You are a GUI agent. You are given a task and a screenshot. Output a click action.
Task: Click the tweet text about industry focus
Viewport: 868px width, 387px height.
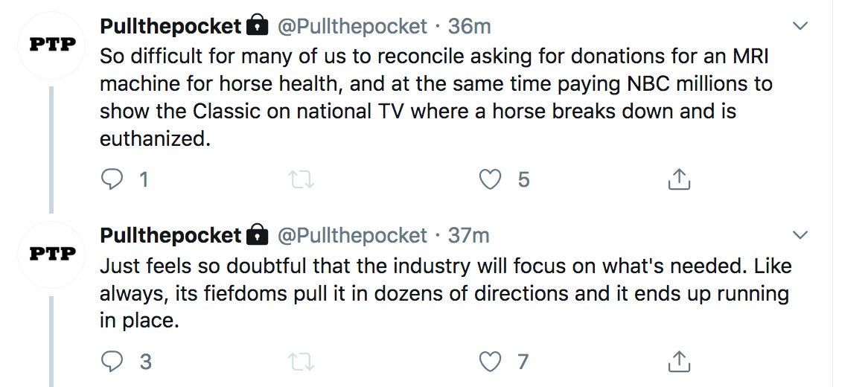[x=445, y=293]
